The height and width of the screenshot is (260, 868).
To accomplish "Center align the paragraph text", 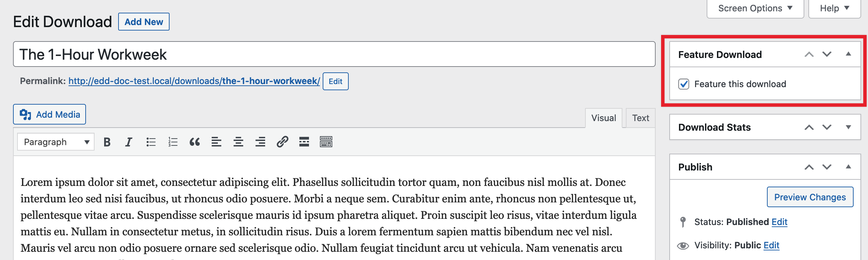I will coord(238,142).
